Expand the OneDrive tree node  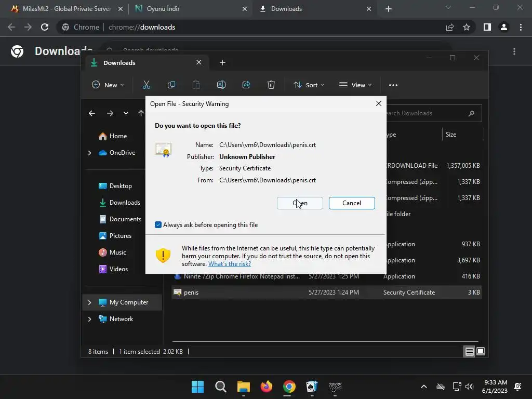(89, 153)
